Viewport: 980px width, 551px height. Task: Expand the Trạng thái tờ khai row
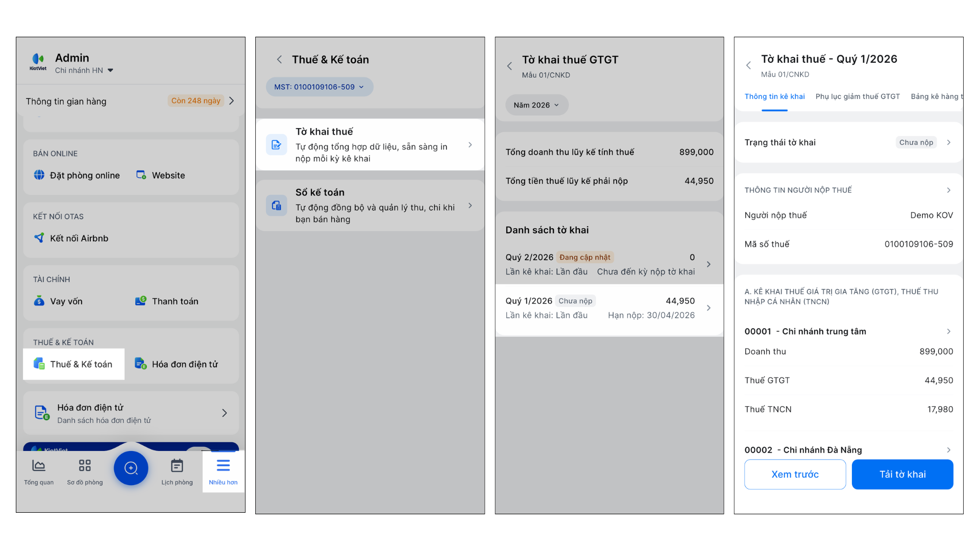coord(848,142)
